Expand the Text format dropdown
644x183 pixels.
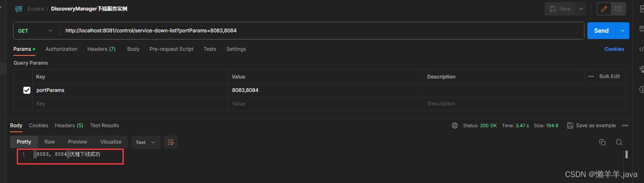(146, 142)
